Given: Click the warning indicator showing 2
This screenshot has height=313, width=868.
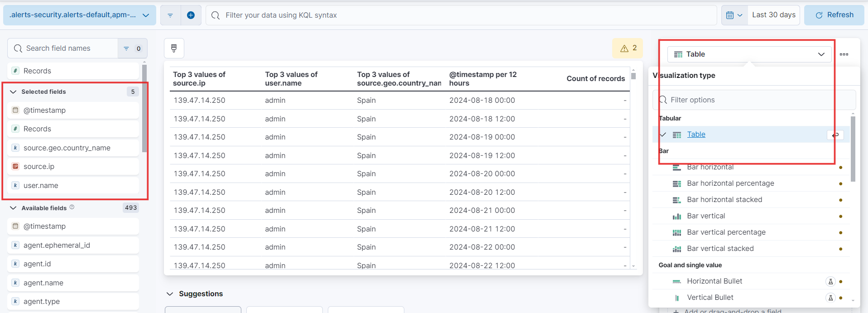Looking at the screenshot, I should (x=628, y=48).
